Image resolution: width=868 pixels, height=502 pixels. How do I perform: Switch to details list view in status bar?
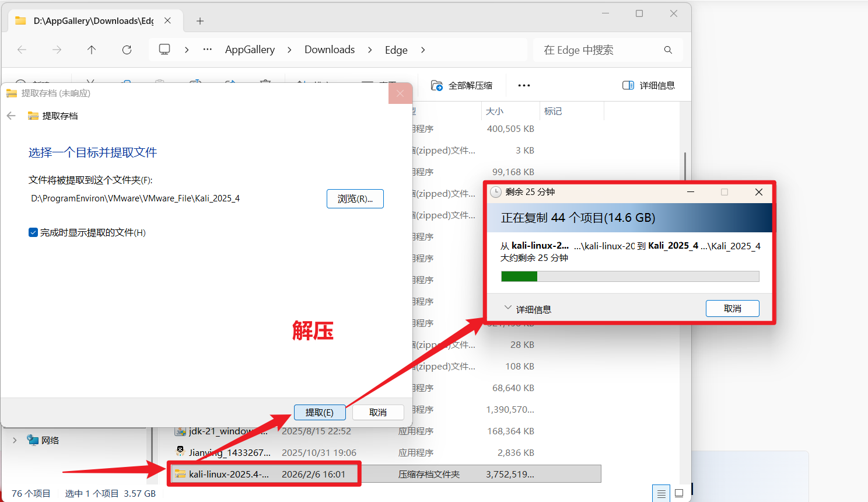[x=661, y=494]
